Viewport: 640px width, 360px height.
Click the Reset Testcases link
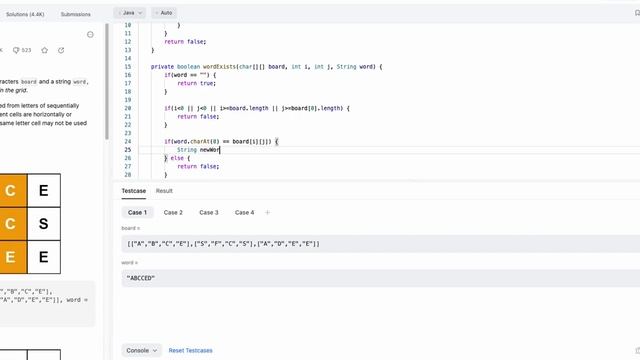pyautogui.click(x=190, y=351)
